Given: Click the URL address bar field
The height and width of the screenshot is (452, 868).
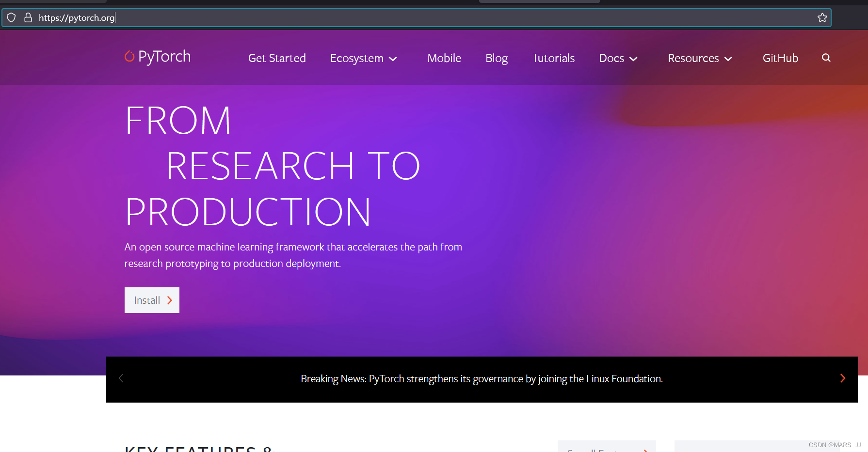Looking at the screenshot, I should click(417, 18).
